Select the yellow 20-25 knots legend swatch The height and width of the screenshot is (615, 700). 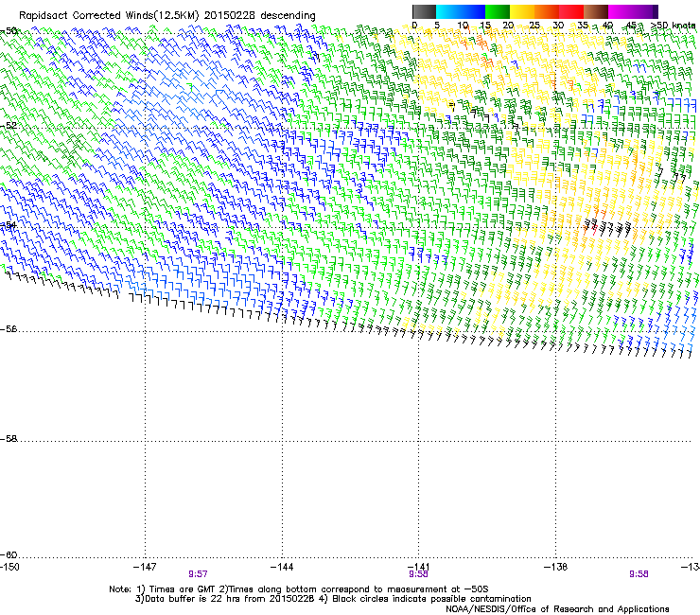coord(522,11)
